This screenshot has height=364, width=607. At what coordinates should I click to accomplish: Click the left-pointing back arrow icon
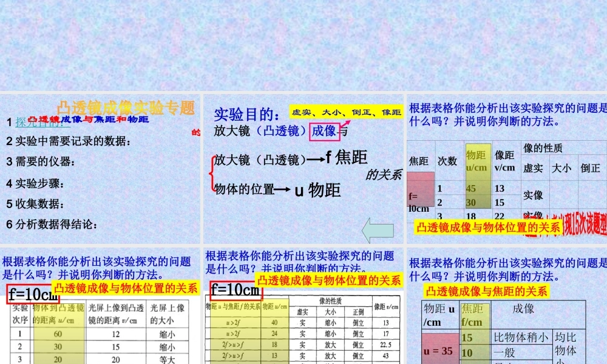[378, 231]
